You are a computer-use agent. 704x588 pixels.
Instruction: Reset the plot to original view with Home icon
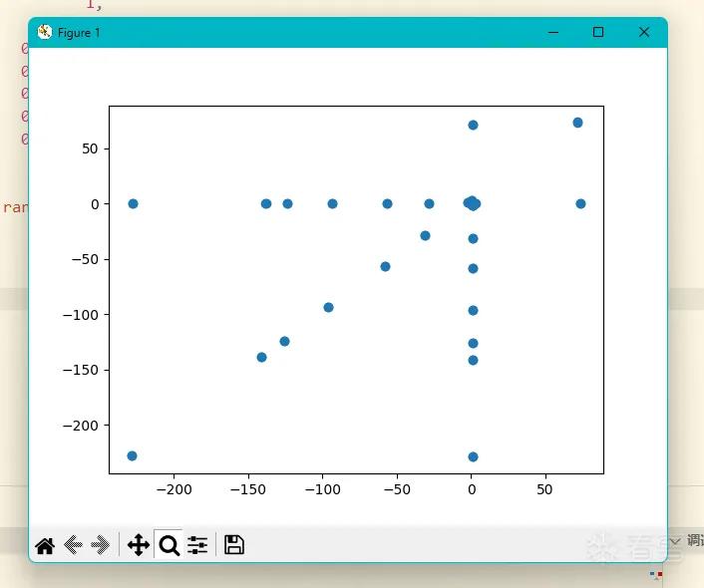click(45, 545)
